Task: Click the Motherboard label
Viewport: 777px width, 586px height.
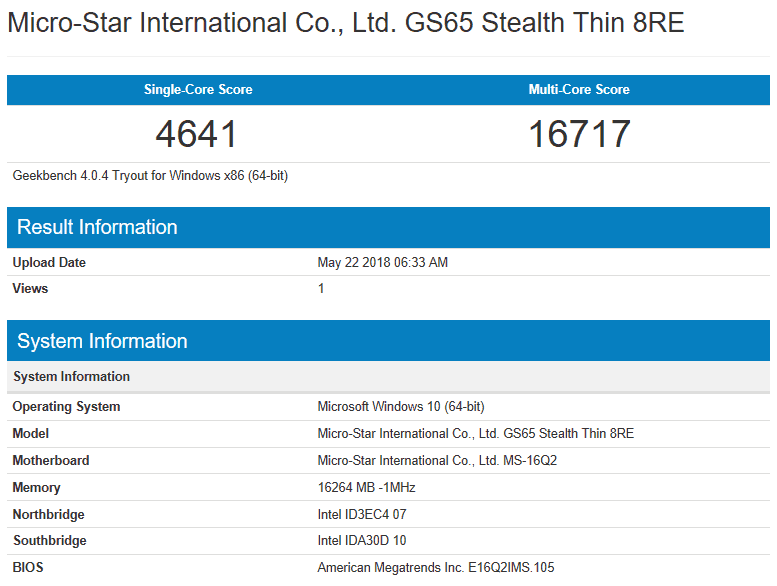Action: (51, 461)
